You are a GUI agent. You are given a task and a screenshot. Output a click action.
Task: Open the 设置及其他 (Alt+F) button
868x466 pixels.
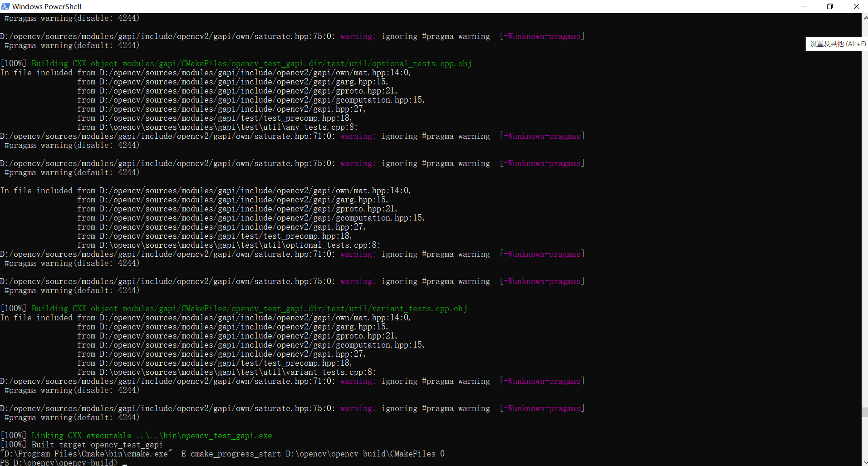point(836,44)
